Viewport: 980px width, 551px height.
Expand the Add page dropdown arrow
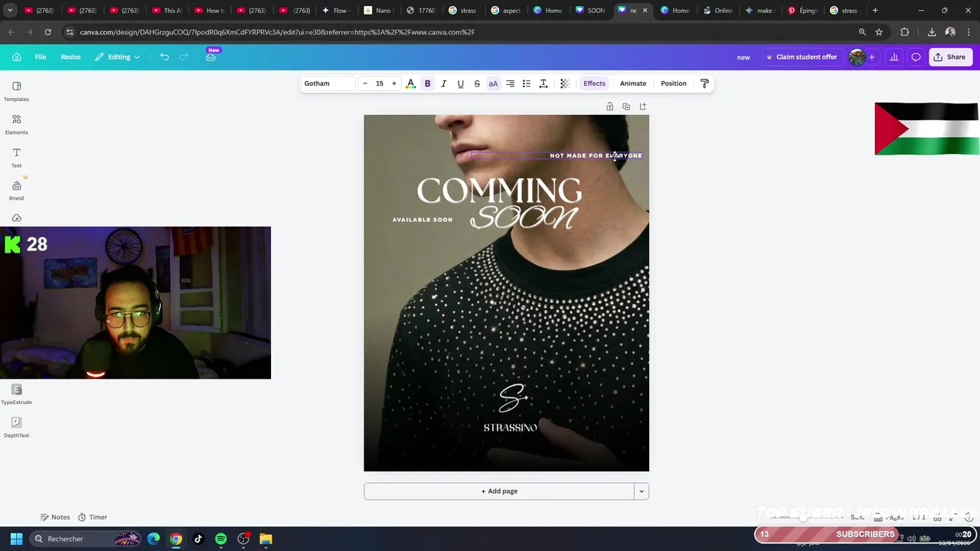click(642, 491)
